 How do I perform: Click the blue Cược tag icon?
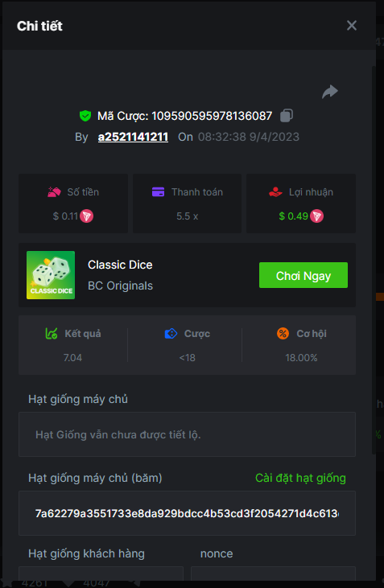[171, 333]
